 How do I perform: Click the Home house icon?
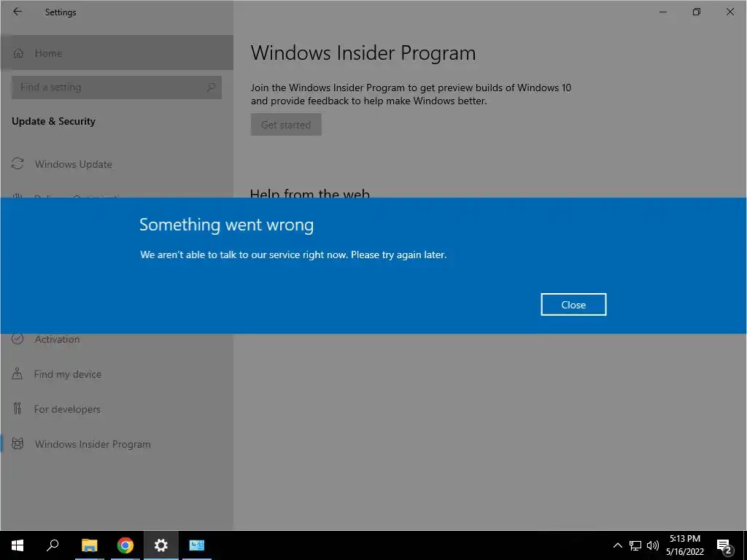[18, 52]
